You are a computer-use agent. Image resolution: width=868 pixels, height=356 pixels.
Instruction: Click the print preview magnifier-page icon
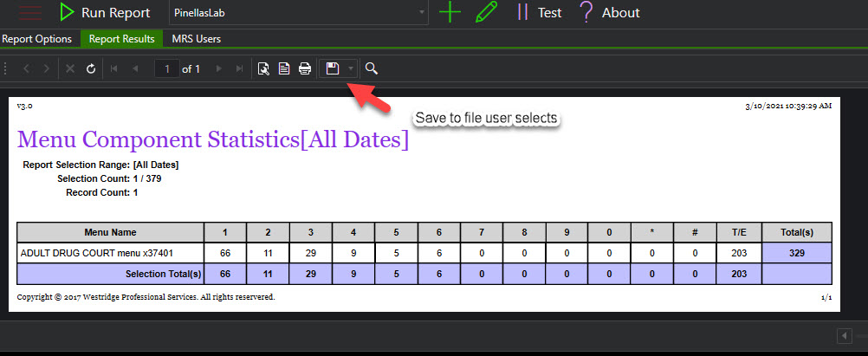point(264,68)
